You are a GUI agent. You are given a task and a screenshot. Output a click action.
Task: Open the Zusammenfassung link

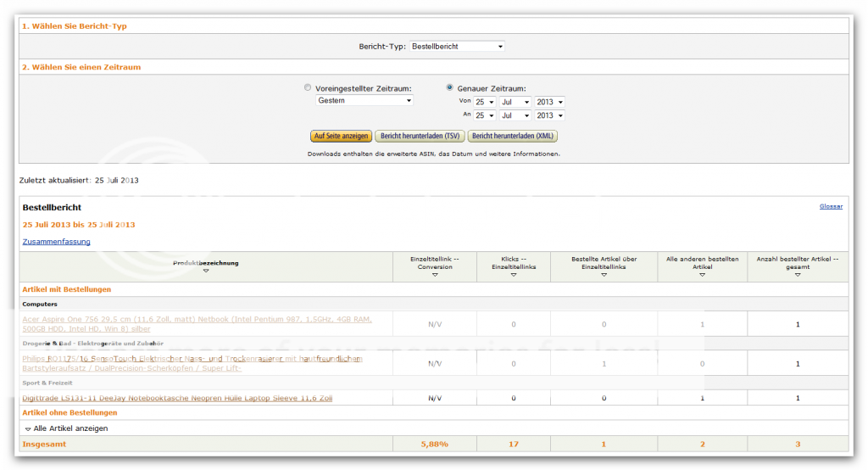coord(56,242)
